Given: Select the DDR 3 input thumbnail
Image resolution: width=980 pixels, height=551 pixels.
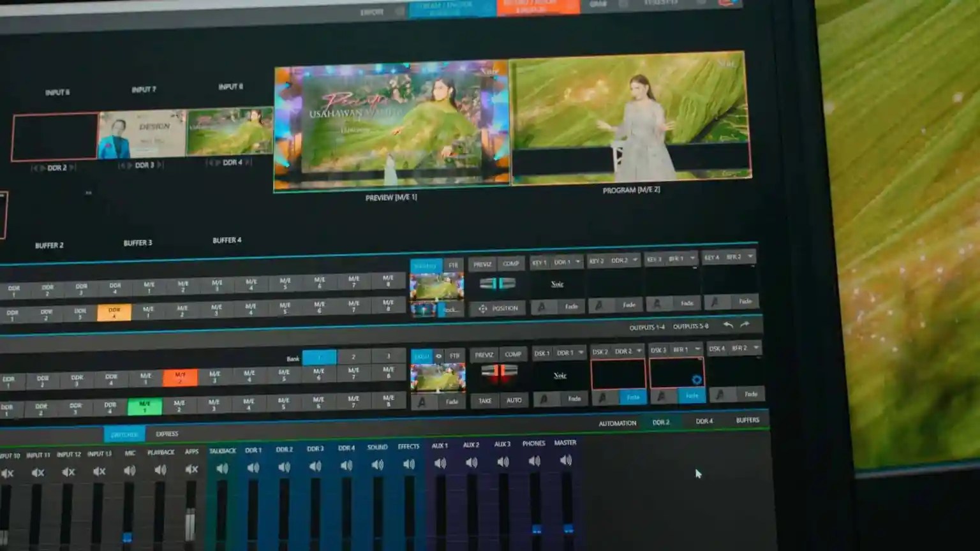Looking at the screenshot, I should pyautogui.click(x=142, y=135).
